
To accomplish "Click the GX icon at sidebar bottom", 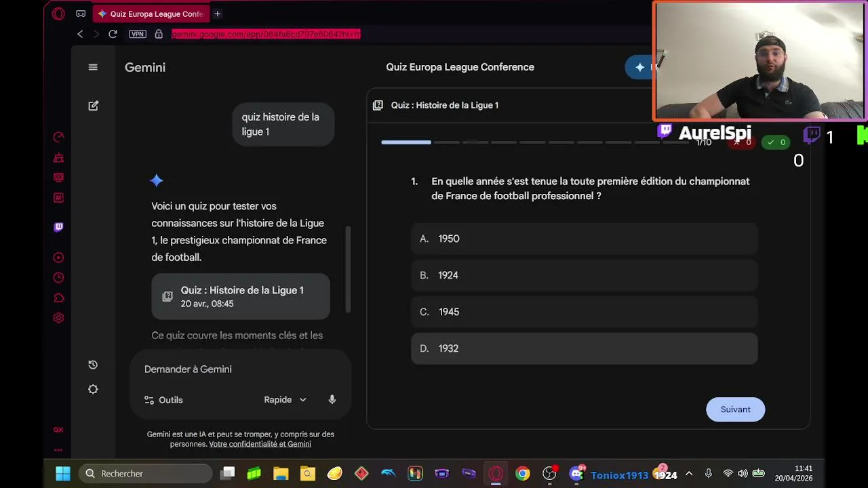I will (58, 430).
